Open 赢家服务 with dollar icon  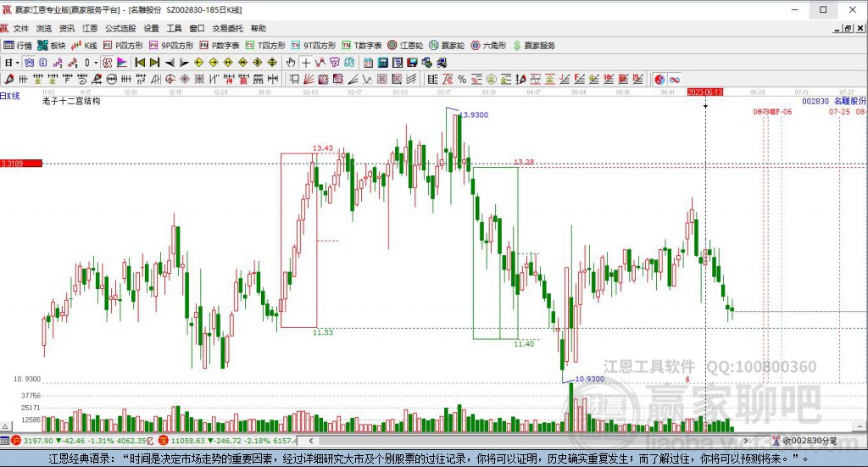(534, 46)
